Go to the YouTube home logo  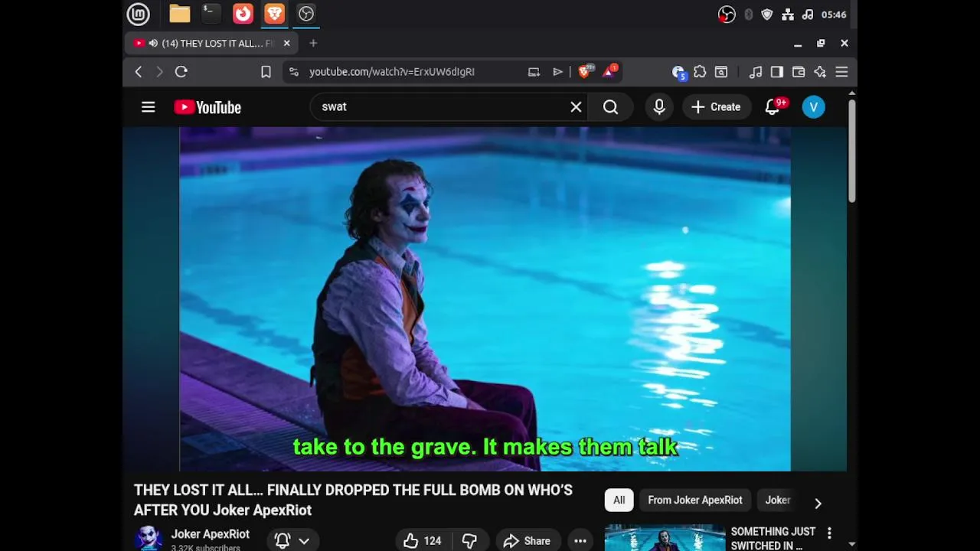207,107
